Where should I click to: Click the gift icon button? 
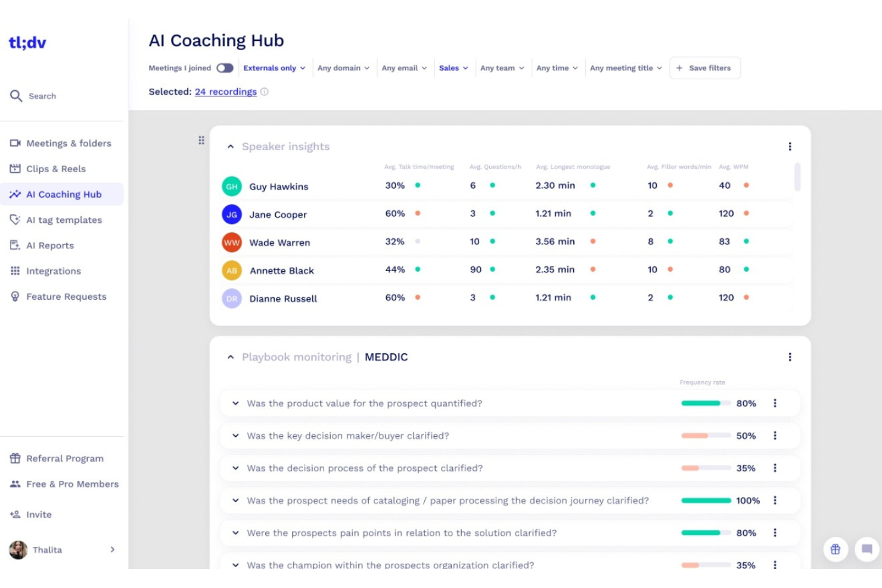pos(835,549)
